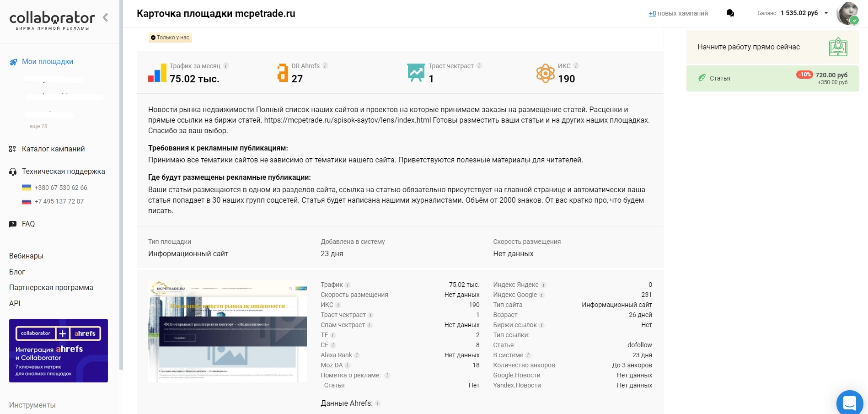Click the orange atom ИКС icon
868x414 pixels.
coord(545,73)
